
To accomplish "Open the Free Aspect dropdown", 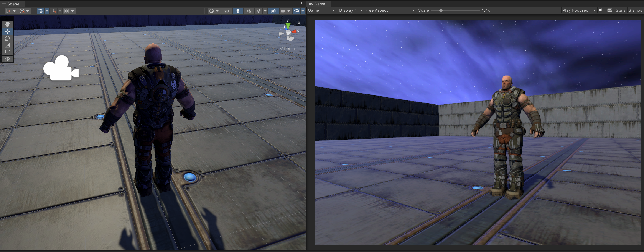I will click(389, 10).
